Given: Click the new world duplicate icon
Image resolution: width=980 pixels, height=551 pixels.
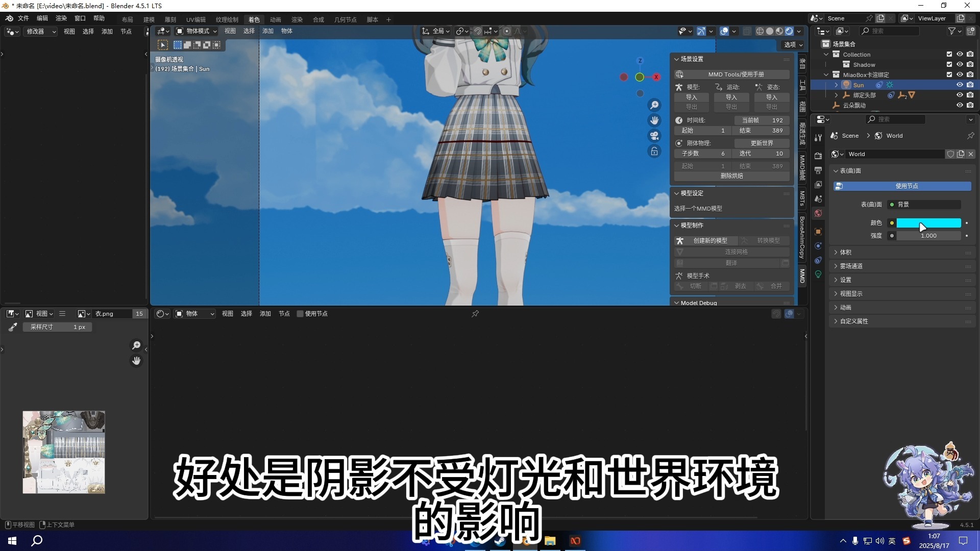Looking at the screenshot, I should click(961, 154).
